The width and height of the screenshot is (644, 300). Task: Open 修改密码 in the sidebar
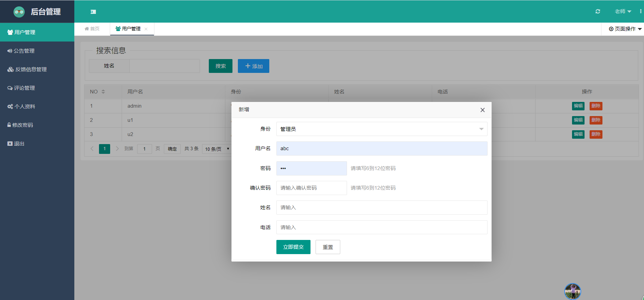click(x=37, y=125)
